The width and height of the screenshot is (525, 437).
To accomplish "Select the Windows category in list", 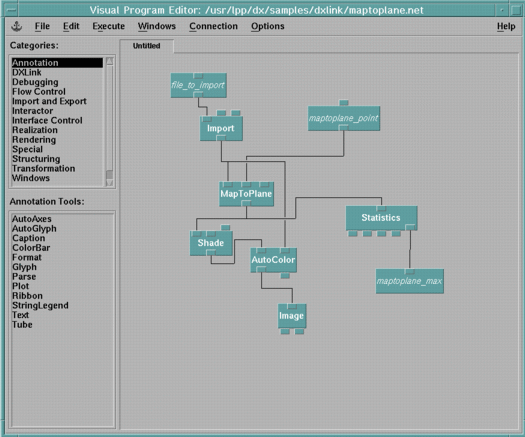I will (x=57, y=178).
